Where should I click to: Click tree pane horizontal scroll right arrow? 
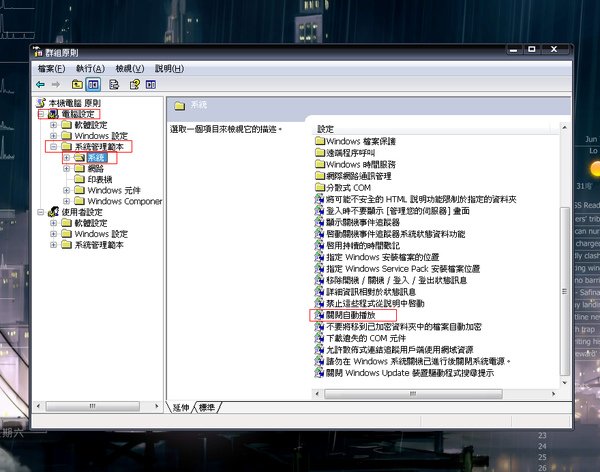157,406
